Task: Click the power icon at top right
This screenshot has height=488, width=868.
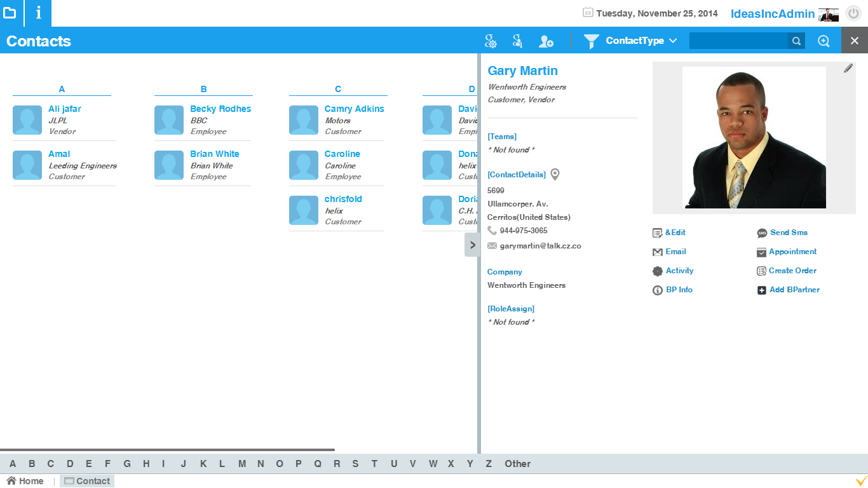Action: 853,13
